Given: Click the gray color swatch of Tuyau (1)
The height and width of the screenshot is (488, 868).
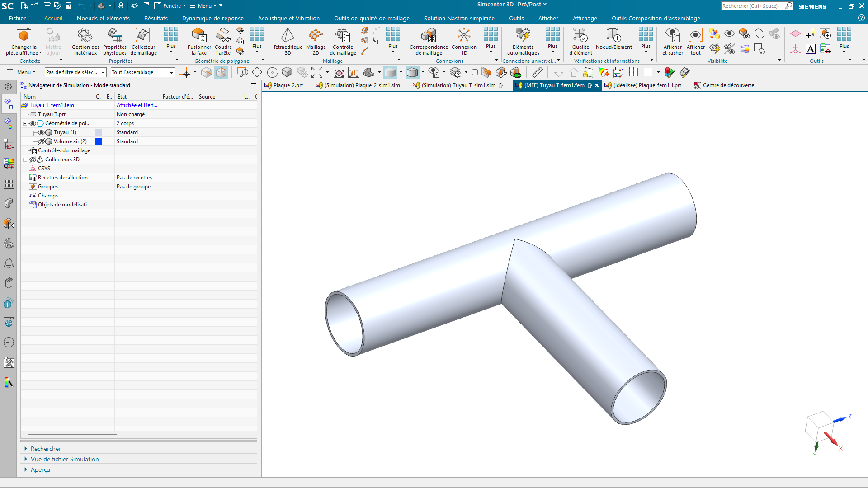Looking at the screenshot, I should (99, 132).
